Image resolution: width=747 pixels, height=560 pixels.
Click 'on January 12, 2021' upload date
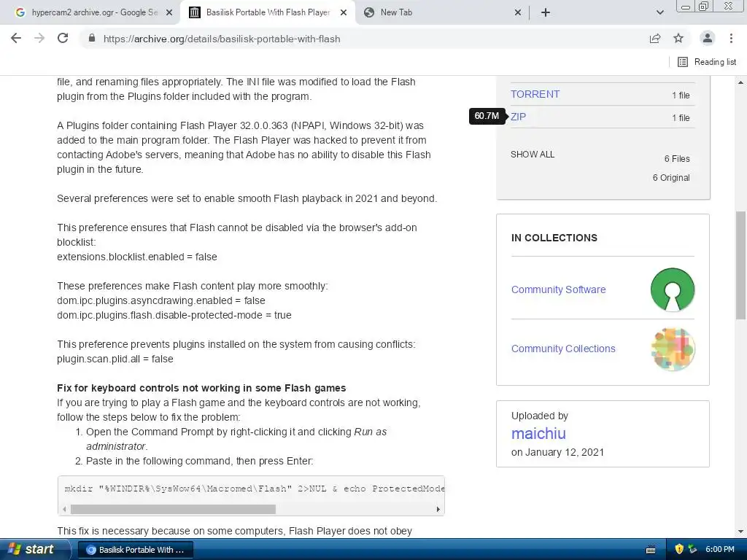(x=557, y=452)
